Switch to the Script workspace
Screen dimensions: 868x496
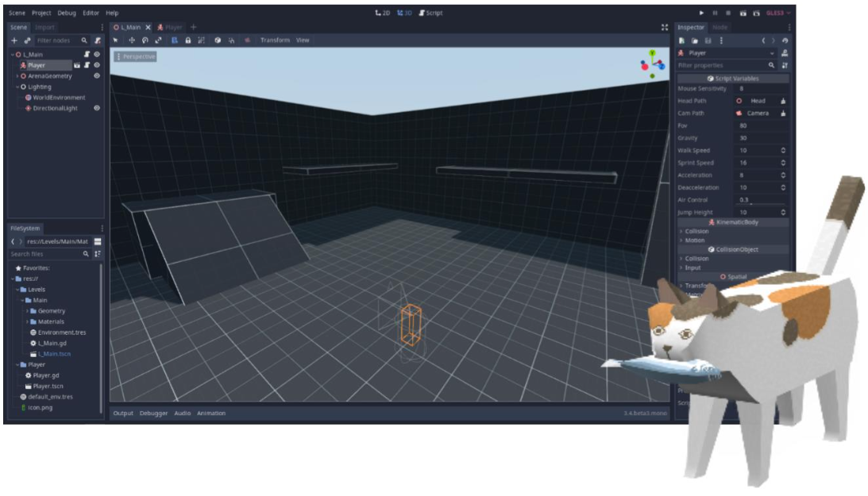pos(430,13)
